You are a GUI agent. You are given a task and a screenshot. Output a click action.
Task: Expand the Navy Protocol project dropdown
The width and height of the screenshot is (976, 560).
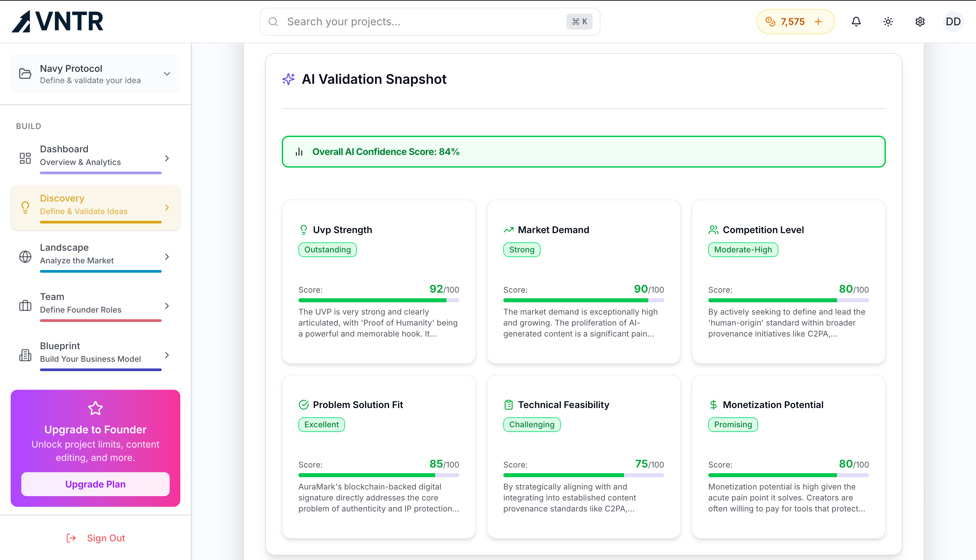(x=167, y=74)
